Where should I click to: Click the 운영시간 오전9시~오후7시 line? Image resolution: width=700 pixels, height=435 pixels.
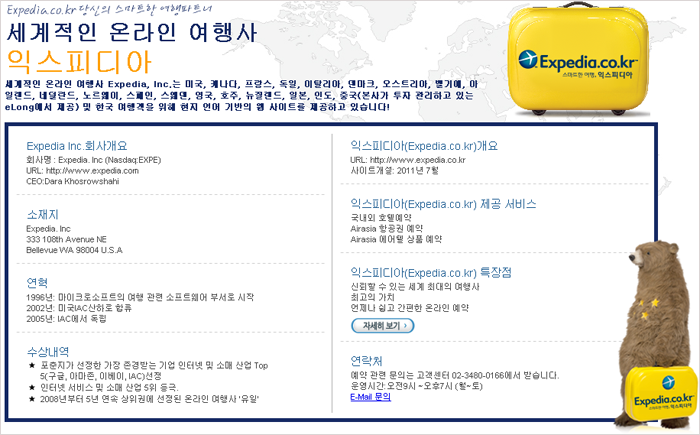pyautogui.click(x=417, y=386)
